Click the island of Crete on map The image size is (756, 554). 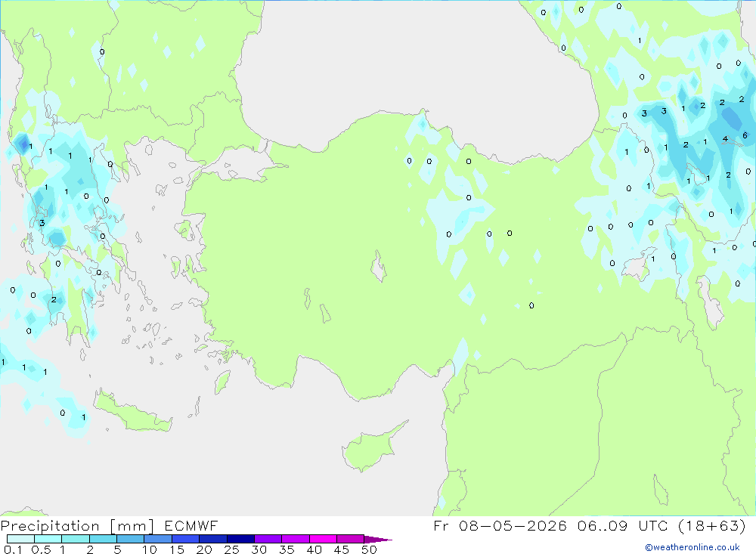point(132,412)
